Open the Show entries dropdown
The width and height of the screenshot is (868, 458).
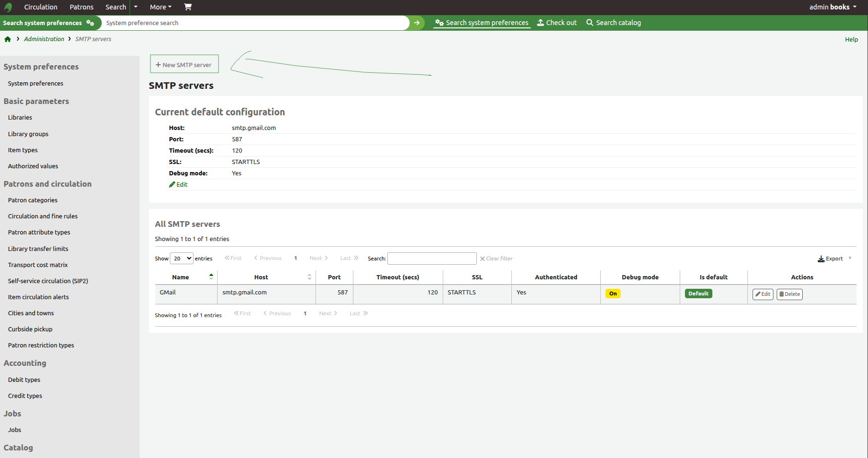181,258
